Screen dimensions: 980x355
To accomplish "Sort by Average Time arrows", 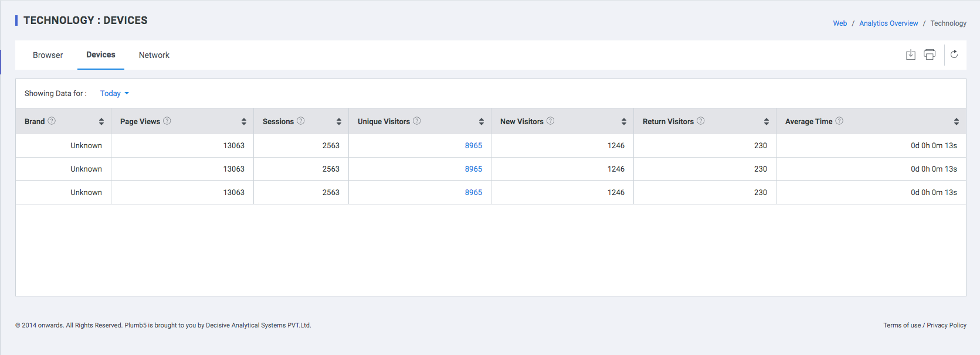I will (x=957, y=121).
